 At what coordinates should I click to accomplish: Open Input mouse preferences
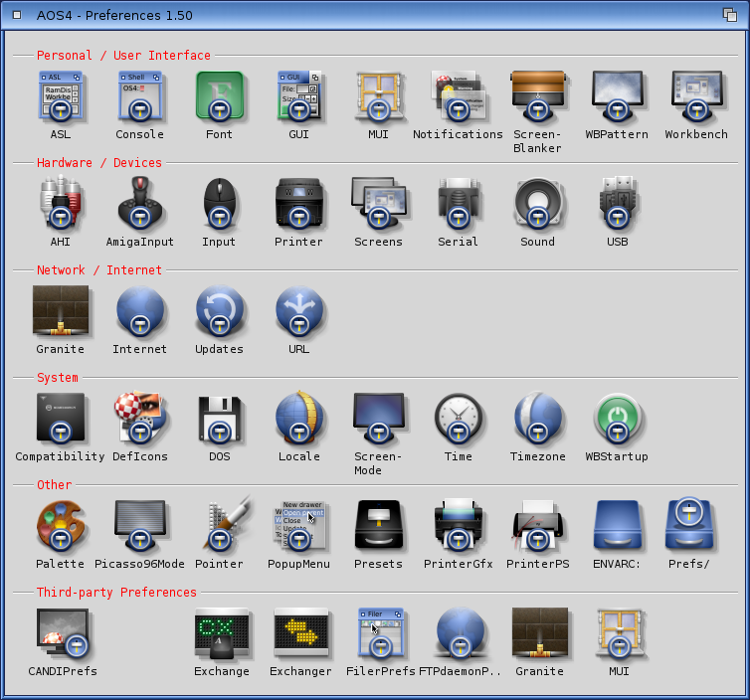click(x=220, y=203)
